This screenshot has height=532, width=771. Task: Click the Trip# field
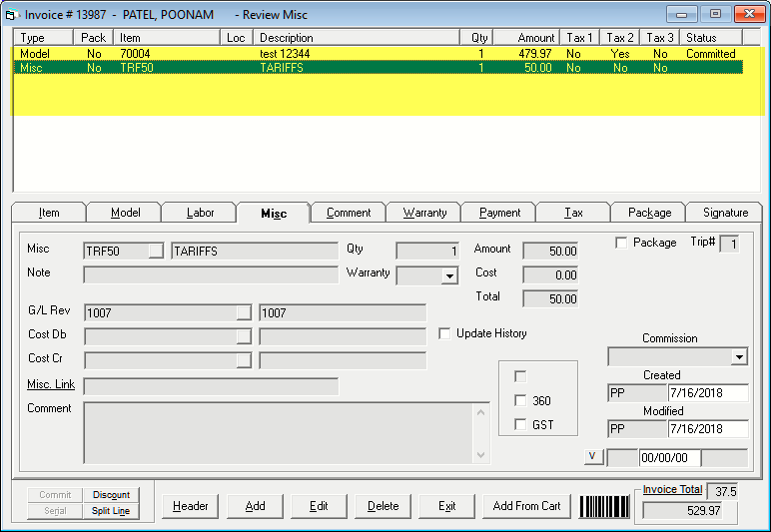coord(729,245)
